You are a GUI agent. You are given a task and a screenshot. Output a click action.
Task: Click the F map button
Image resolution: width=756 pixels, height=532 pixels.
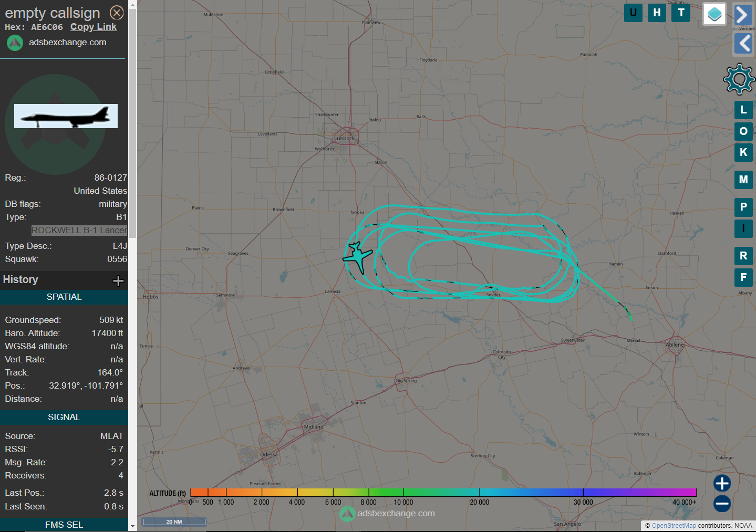pos(743,277)
